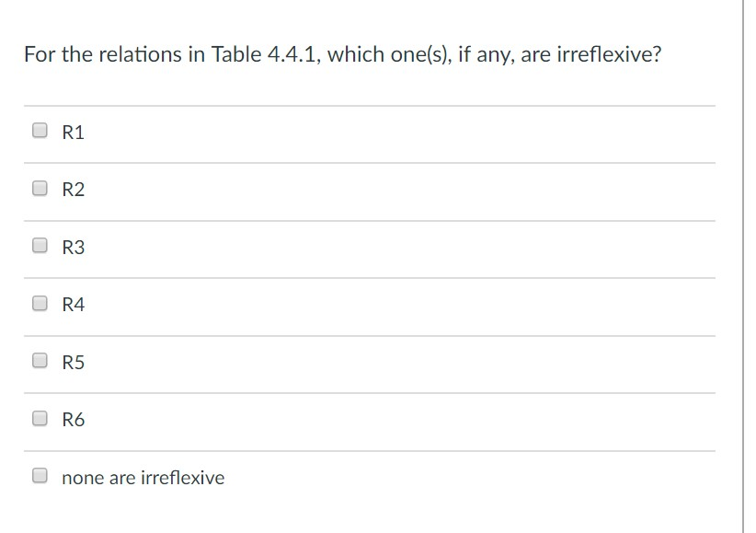The height and width of the screenshot is (533, 756).
Task: Select the R2 answer label text
Action: pyautogui.click(x=72, y=189)
